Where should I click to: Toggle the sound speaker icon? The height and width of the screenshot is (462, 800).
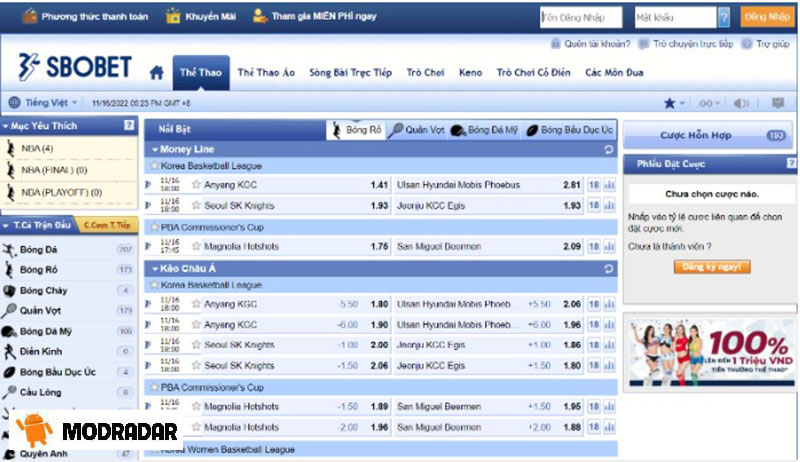(x=741, y=104)
